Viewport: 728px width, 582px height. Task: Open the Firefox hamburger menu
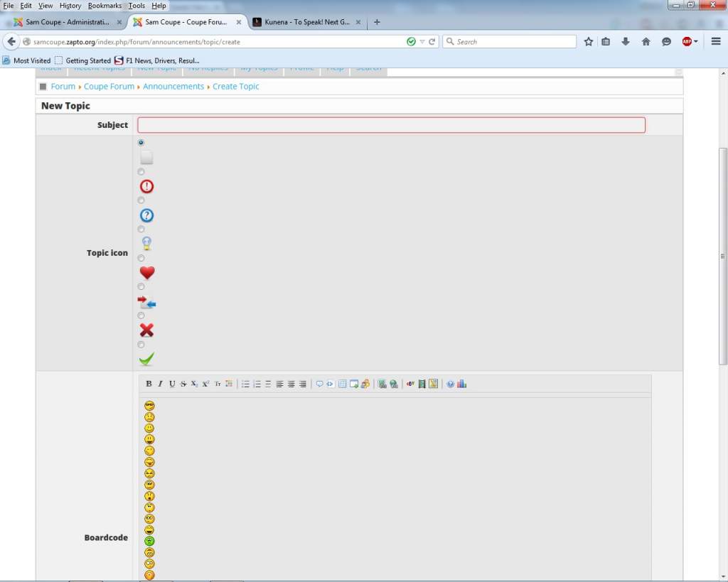[716, 42]
